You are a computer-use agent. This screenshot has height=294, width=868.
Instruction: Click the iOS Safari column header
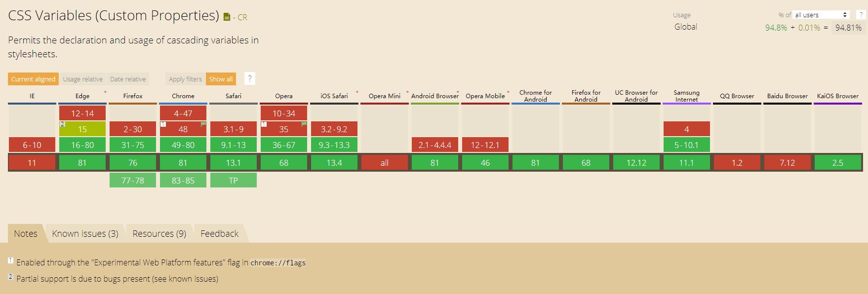click(334, 96)
